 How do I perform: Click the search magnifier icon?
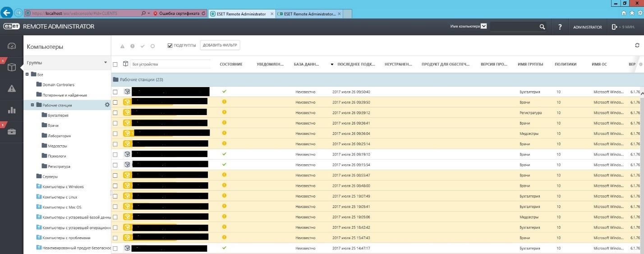pyautogui.click(x=543, y=27)
